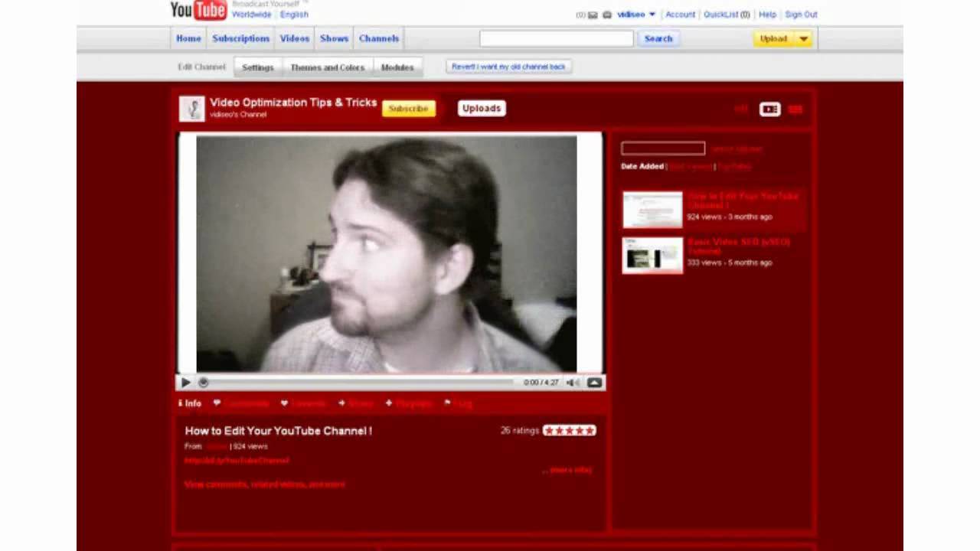Open the Videos tab
Viewport: 980px width, 551px height.
295,38
